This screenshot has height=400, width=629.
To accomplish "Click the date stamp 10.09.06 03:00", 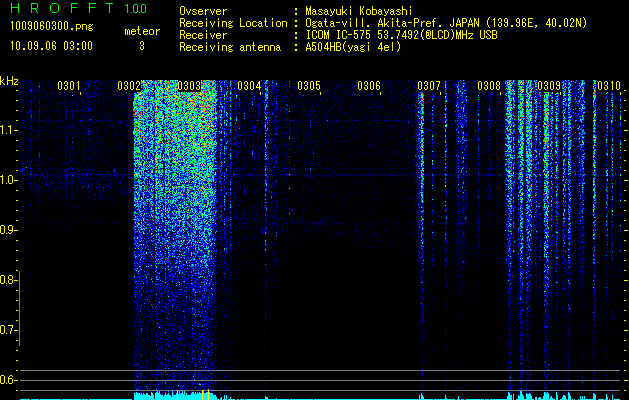I will 51,46.
